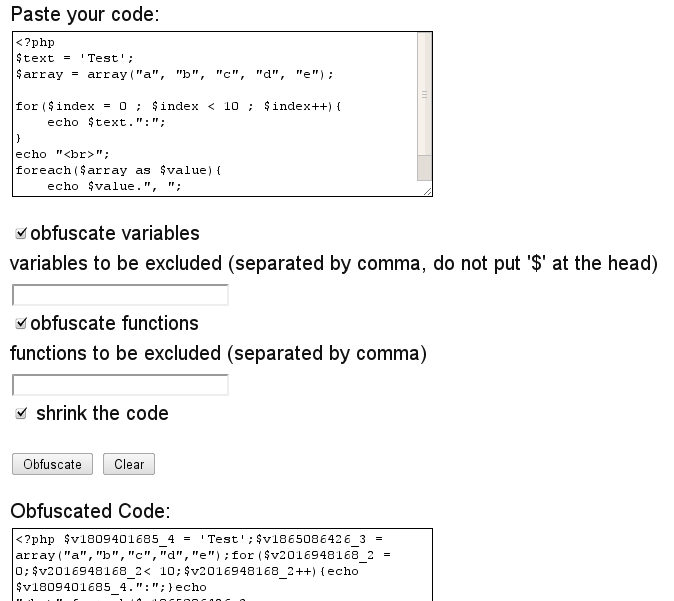Image resolution: width=674 pixels, height=601 pixels.
Task: Click the Clear button
Action: coord(129,464)
